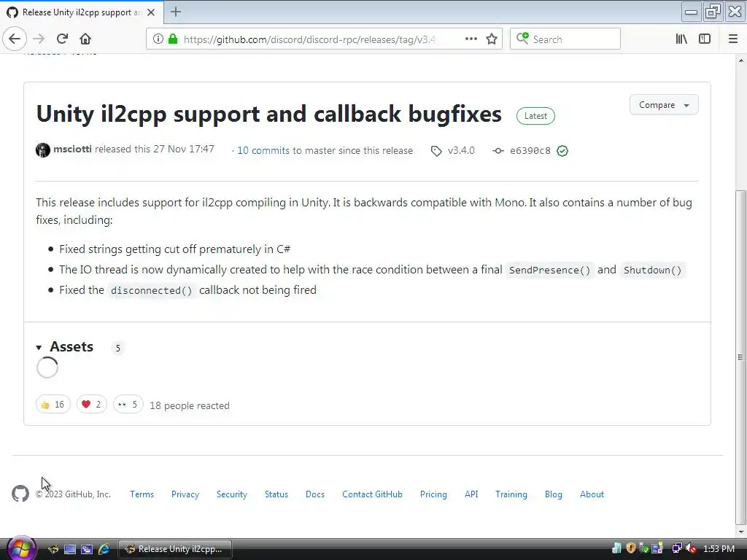Close the Release Unity il2cpp tab
The width and height of the screenshot is (747, 560).
click(151, 12)
